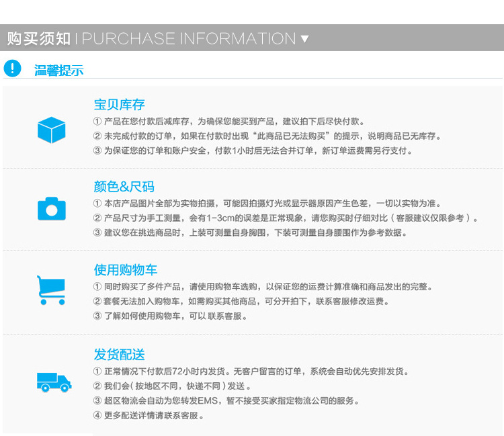Open the 温馨提示 heading
504x436 pixels.
[58, 70]
